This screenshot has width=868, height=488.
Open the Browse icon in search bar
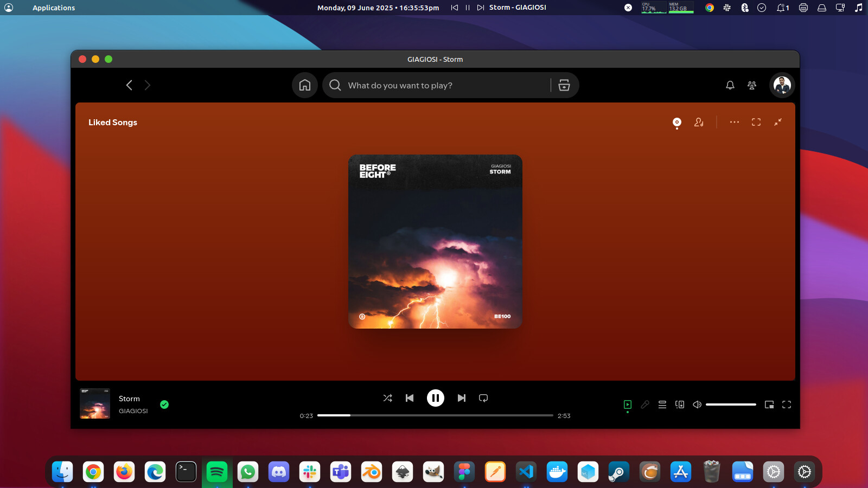(564, 85)
